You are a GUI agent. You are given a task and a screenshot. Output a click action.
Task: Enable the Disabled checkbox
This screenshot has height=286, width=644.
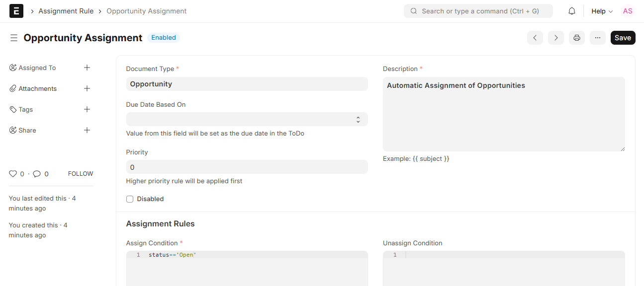click(x=130, y=199)
